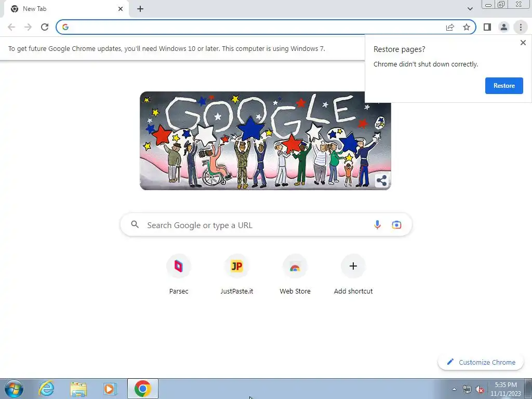Image resolution: width=532 pixels, height=399 pixels.
Task: Show hidden tray icons arrow
Action: tap(454, 389)
